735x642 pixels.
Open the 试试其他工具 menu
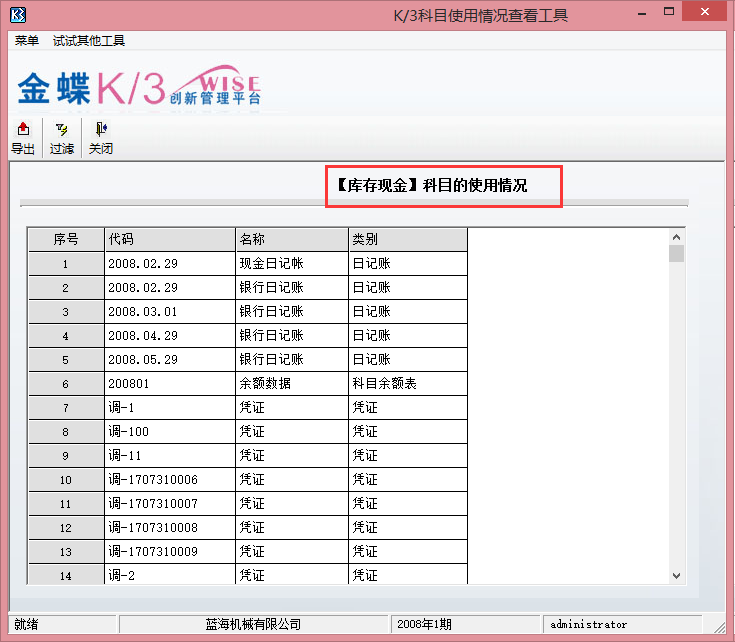(89, 41)
